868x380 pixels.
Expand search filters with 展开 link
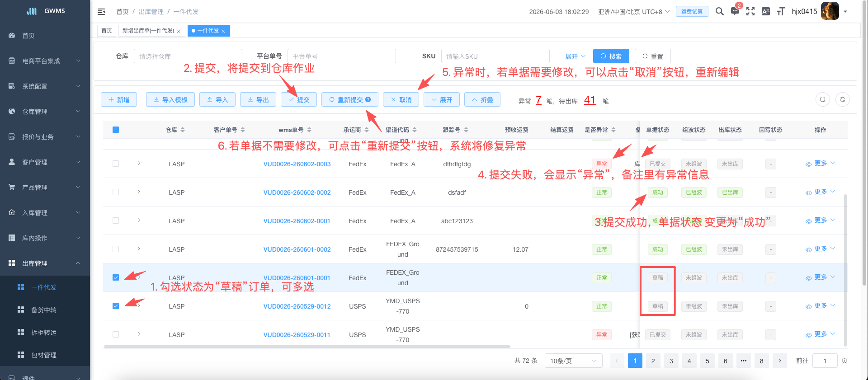(x=575, y=56)
